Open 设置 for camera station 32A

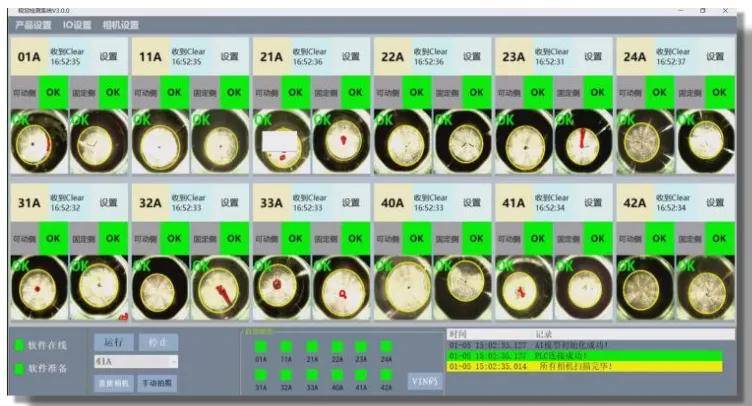(x=230, y=203)
